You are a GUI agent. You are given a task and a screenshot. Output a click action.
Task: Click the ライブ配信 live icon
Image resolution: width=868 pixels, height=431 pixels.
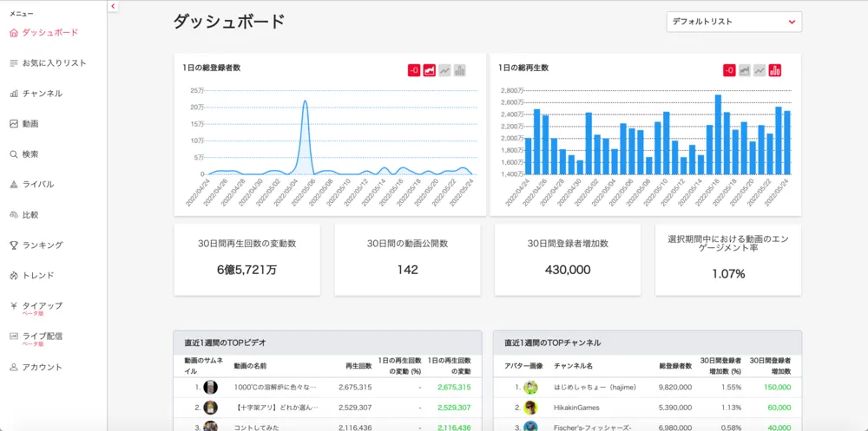click(14, 336)
